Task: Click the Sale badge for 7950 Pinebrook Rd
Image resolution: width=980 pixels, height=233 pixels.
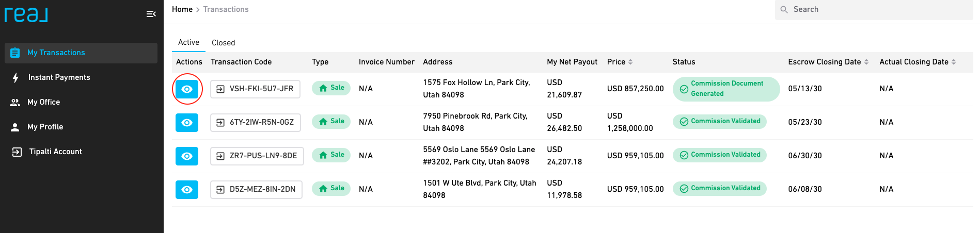Action: (x=331, y=122)
